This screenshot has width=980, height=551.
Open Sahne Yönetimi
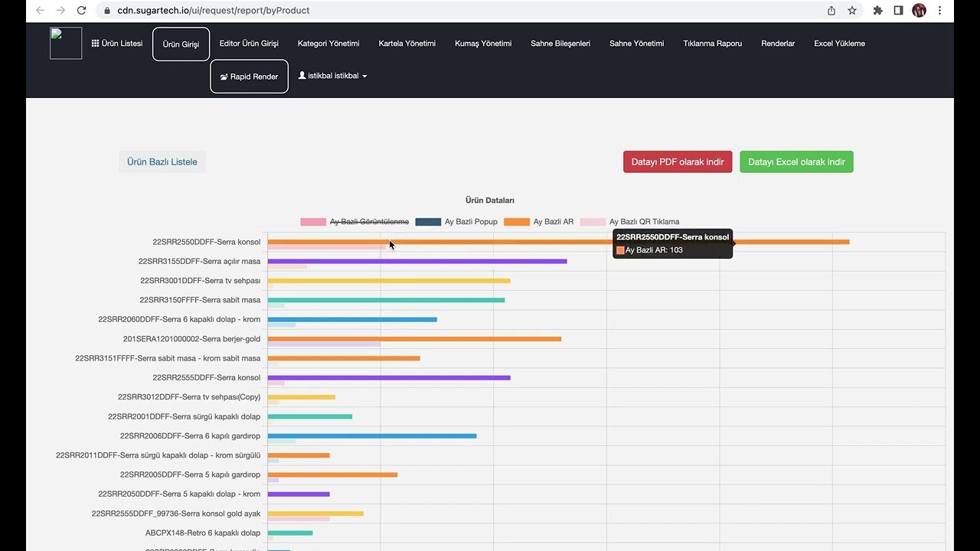637,44
